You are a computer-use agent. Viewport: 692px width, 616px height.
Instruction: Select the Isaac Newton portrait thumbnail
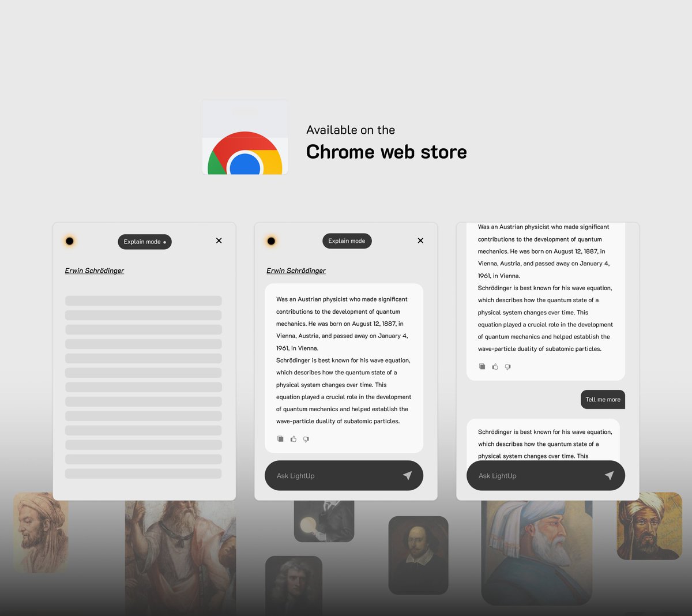294,585
